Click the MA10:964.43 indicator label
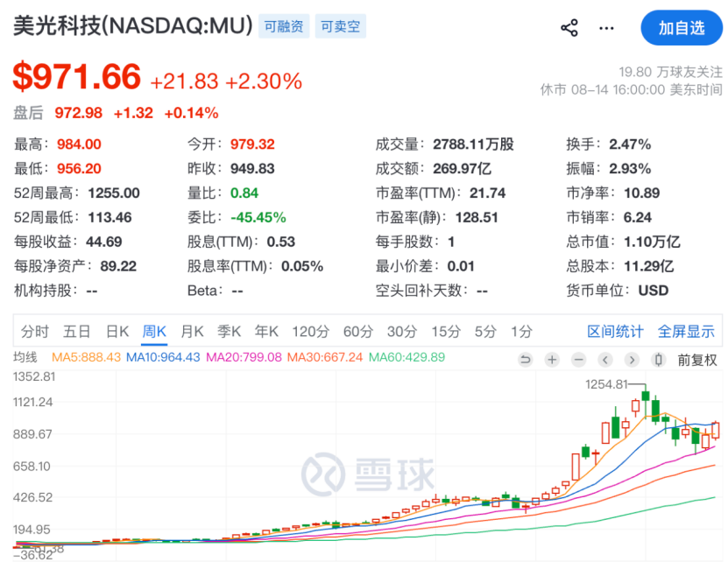 (163, 357)
